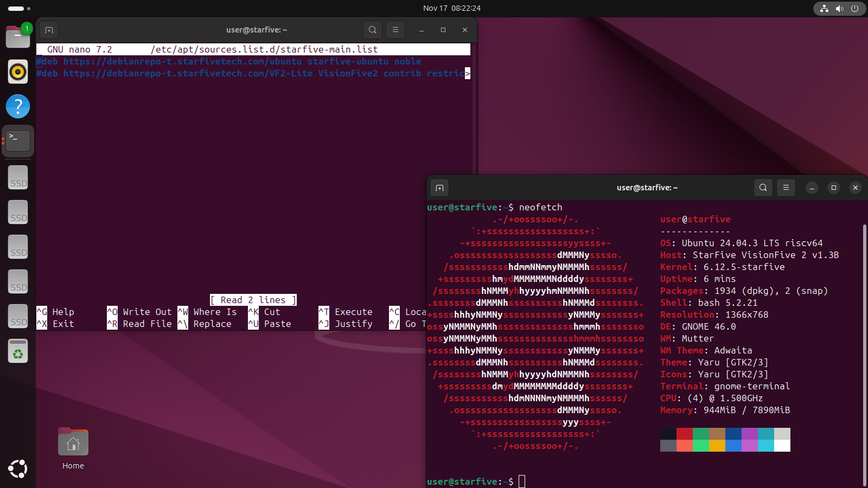Open hamburger menu in neofetch terminal

786,188
